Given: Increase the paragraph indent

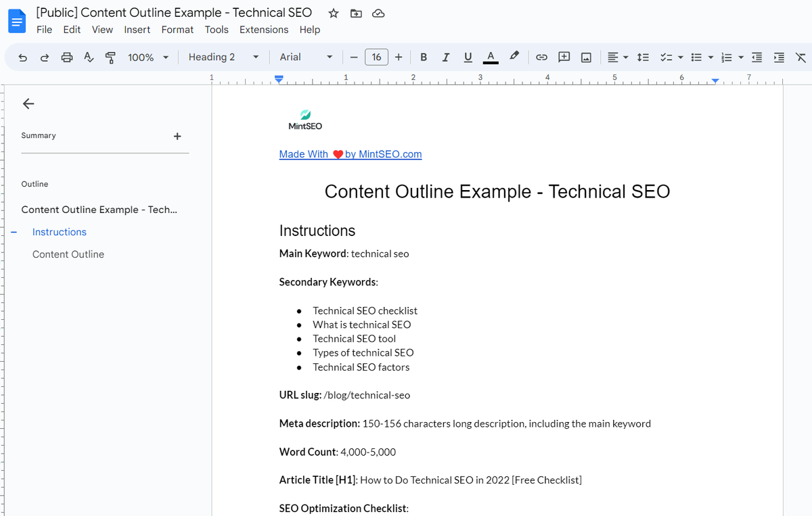Looking at the screenshot, I should click(x=779, y=57).
